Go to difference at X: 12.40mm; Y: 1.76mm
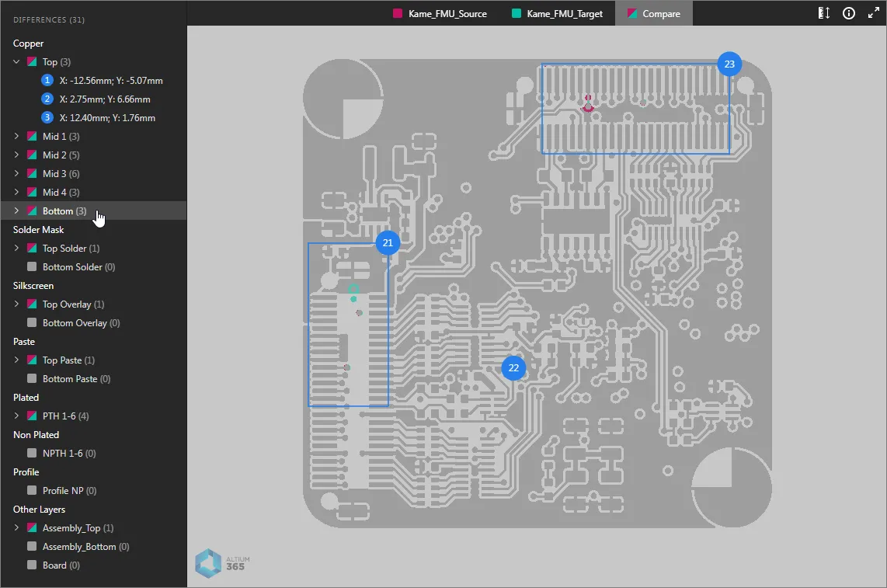 pos(107,118)
